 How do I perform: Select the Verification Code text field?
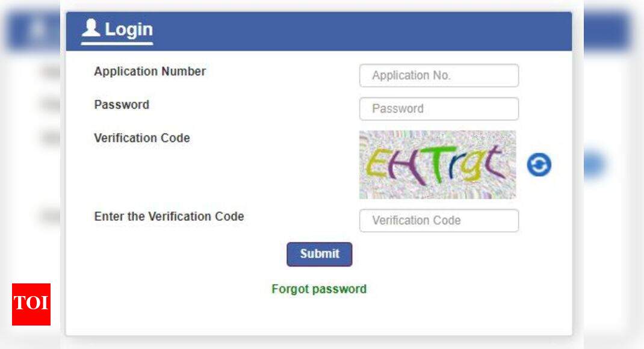(x=439, y=220)
